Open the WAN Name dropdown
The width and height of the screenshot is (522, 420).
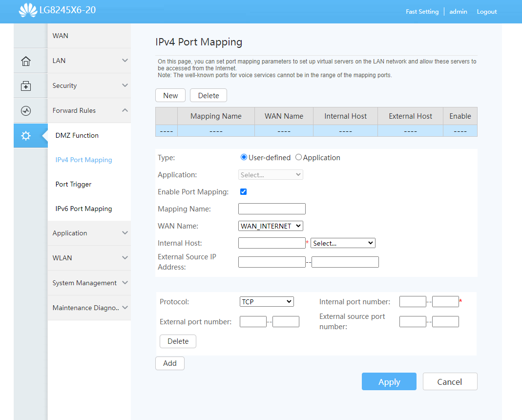[271, 226]
